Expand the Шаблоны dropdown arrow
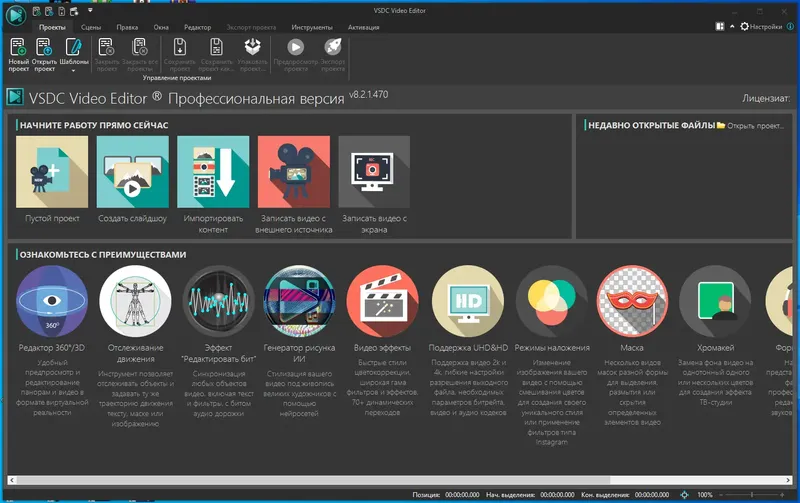 (x=73, y=70)
